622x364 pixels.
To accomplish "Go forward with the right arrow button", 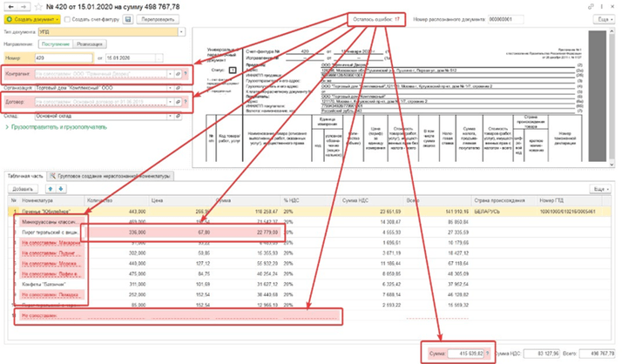I will [23, 7].
